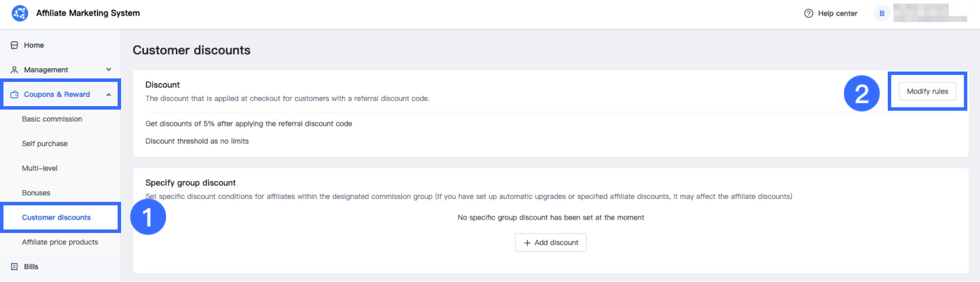
Task: Open the Self purchase menu item
Action: [x=44, y=144]
